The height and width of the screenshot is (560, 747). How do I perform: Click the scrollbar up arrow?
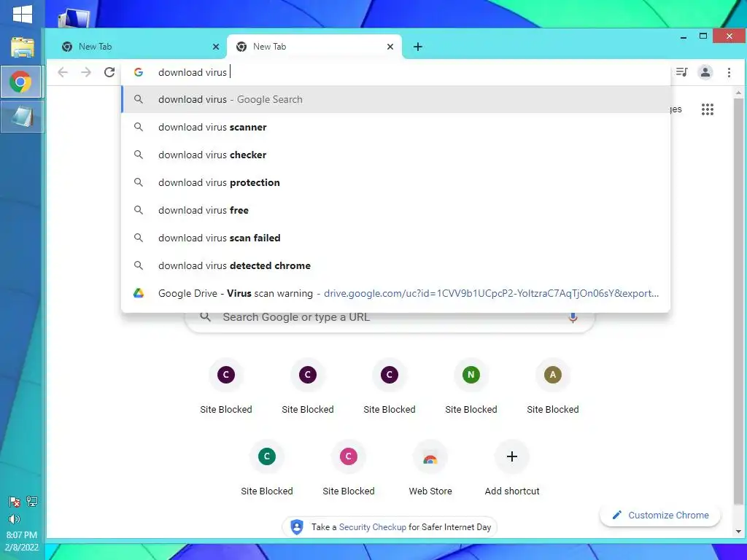[x=738, y=93]
